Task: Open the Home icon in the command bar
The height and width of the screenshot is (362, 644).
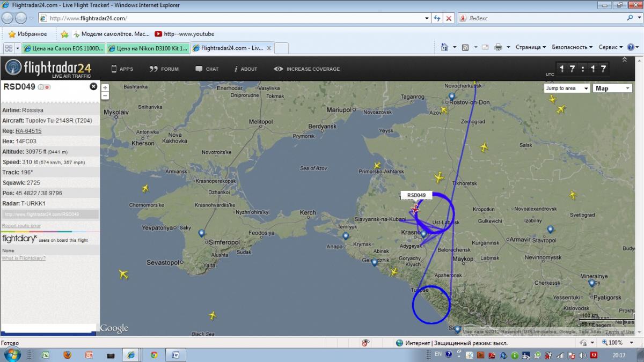Action: point(444,47)
